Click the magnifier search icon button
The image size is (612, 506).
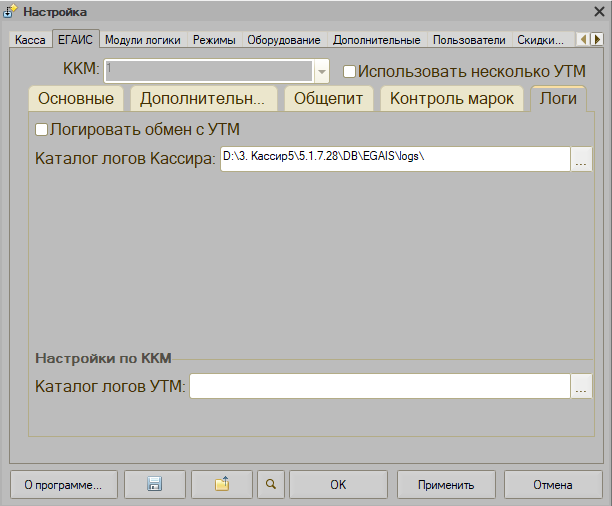[270, 485]
